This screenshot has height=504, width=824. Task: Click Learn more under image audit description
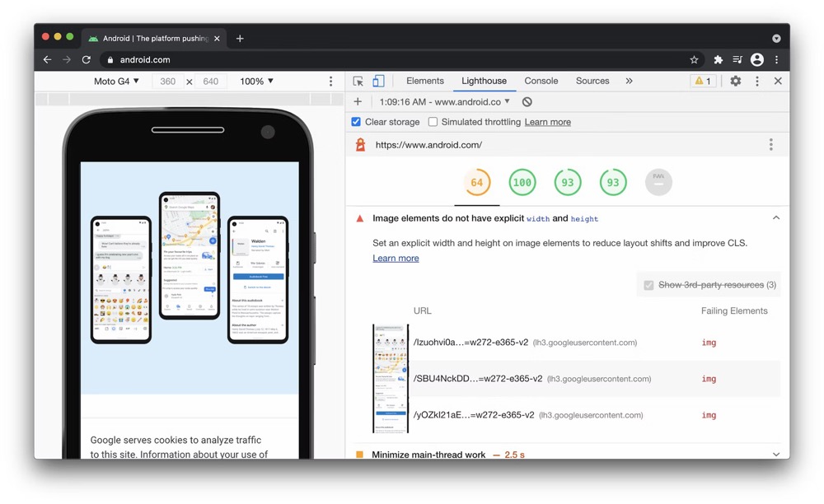[396, 259]
